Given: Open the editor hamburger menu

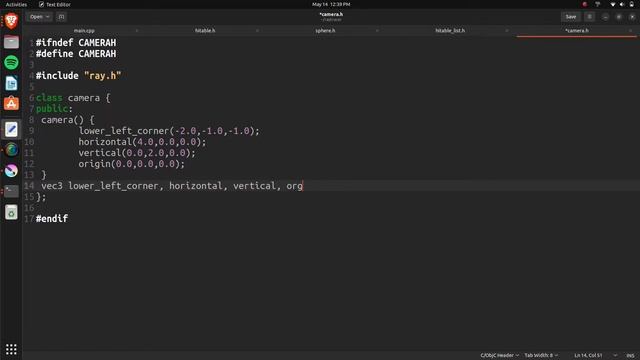Looking at the screenshot, I should coord(589,17).
